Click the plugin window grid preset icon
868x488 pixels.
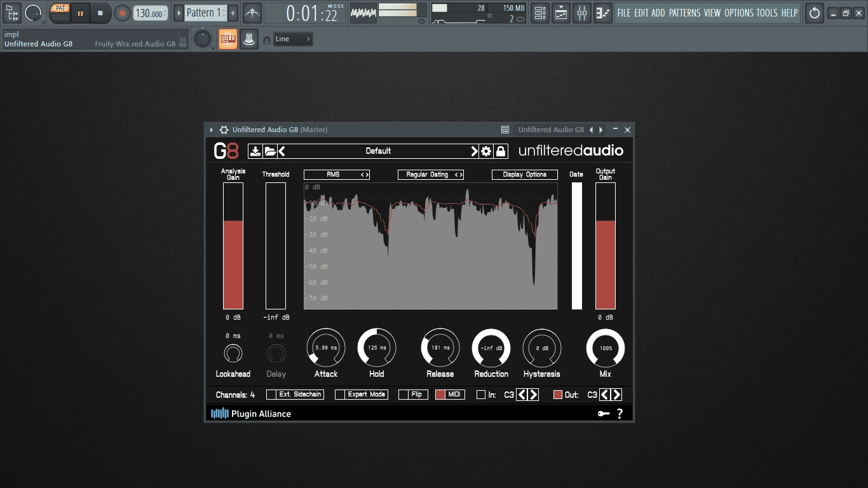[505, 130]
